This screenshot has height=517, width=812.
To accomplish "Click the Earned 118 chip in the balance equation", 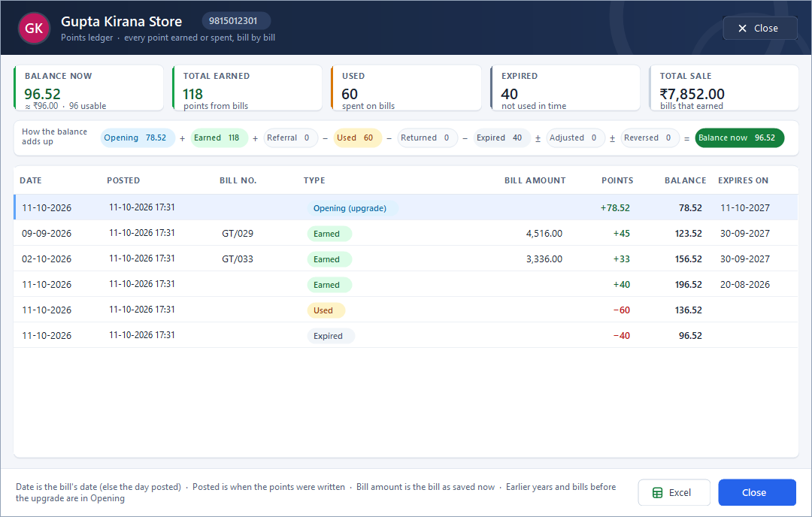I will click(219, 138).
